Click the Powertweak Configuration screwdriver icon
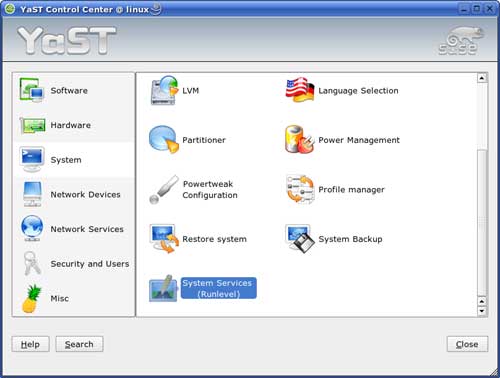Image resolution: width=500 pixels, height=378 pixels. click(x=164, y=189)
